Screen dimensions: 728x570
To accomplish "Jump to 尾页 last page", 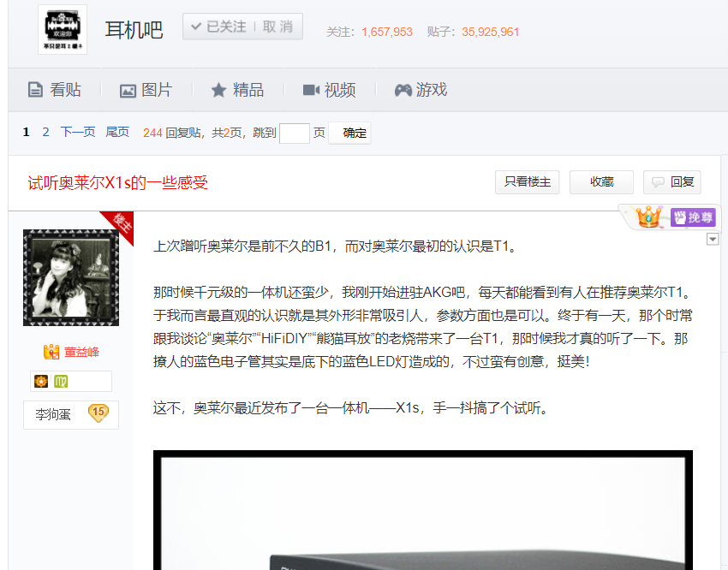I will [117, 132].
